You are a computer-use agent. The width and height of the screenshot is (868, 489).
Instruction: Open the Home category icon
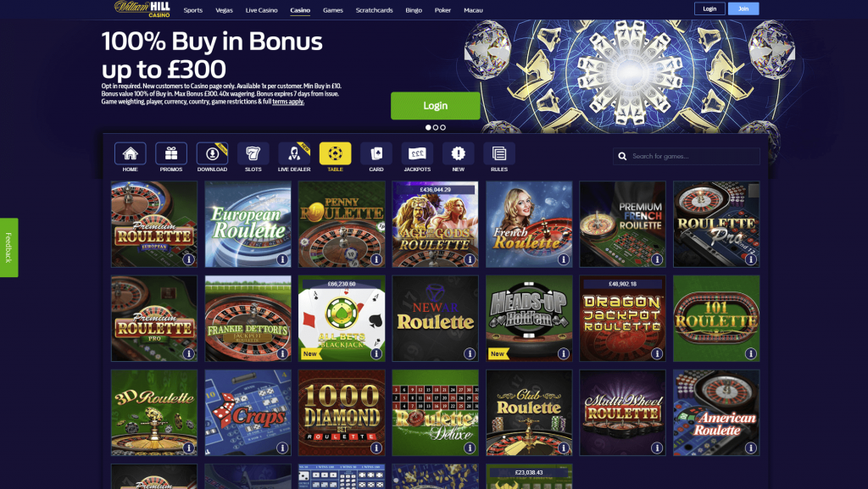click(x=130, y=153)
